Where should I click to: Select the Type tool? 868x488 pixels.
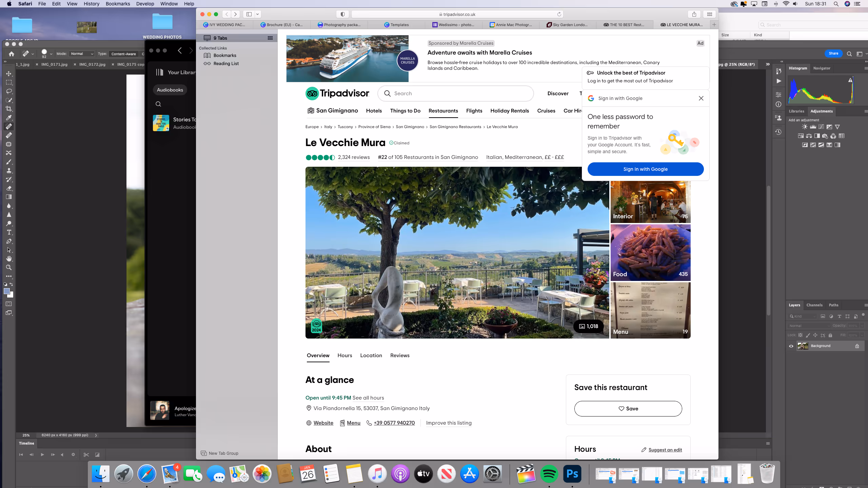pyautogui.click(x=9, y=232)
